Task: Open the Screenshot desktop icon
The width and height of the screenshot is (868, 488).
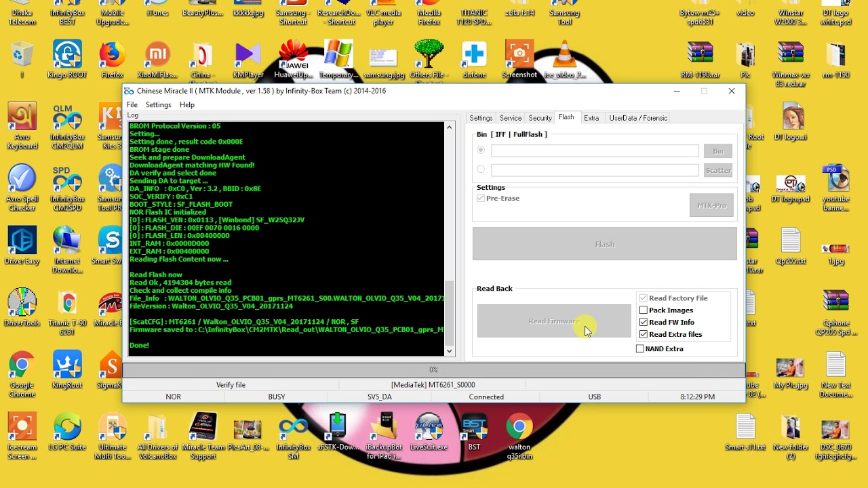Action: (519, 60)
